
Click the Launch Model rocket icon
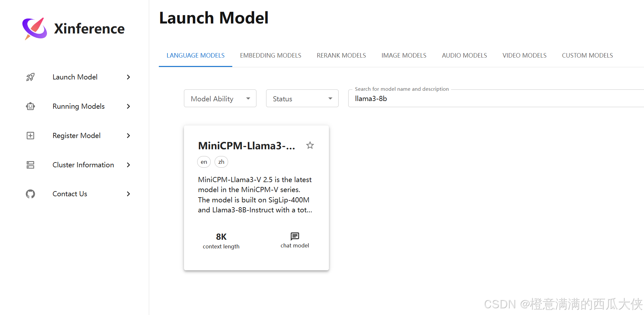(x=30, y=77)
